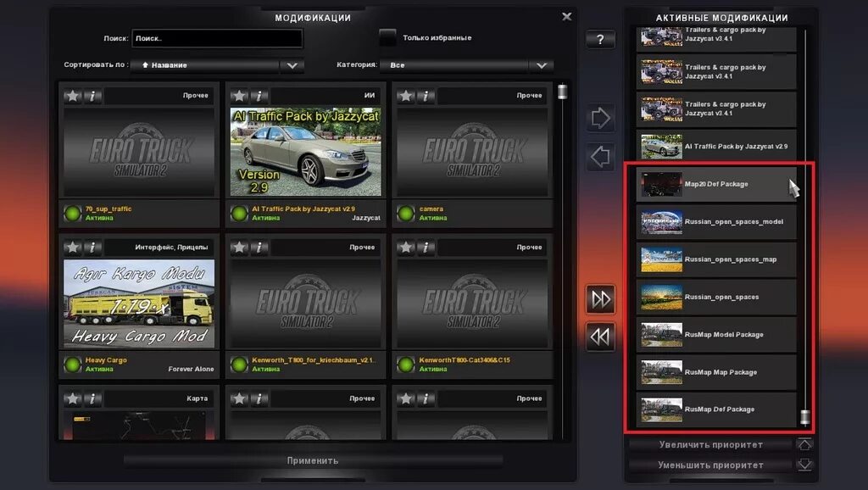
Task: Remove the selected mod with left arrow
Action: point(601,157)
